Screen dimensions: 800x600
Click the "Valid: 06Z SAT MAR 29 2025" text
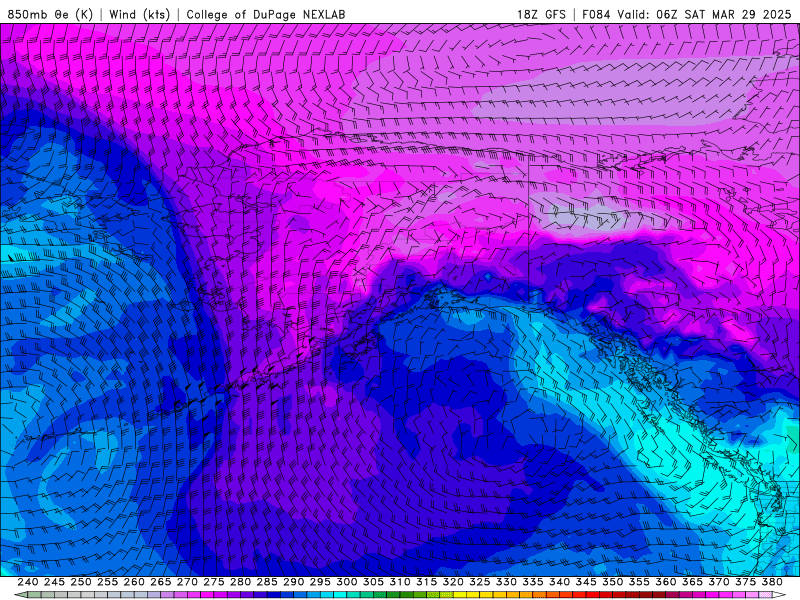[705, 14]
